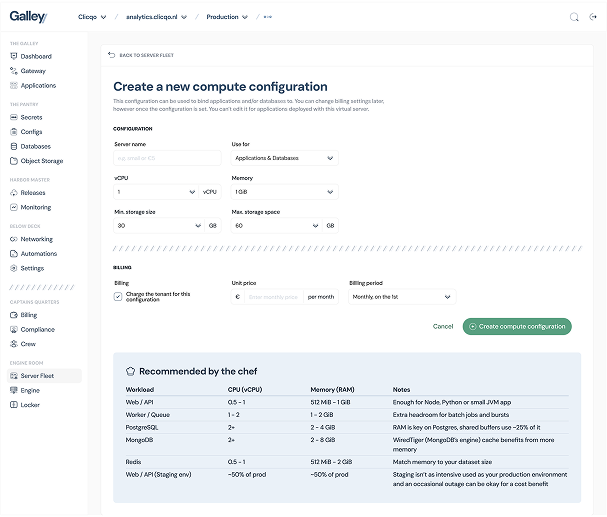Open Monitoring page from sidebar
607x517 pixels.
click(x=35, y=207)
